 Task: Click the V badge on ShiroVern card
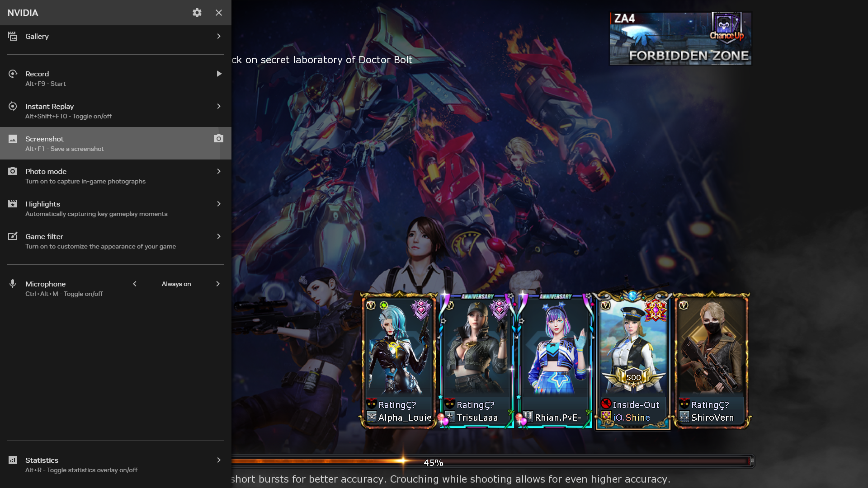click(x=684, y=305)
